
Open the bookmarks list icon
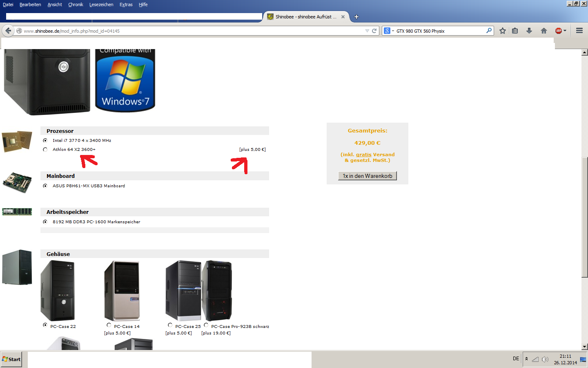515,31
